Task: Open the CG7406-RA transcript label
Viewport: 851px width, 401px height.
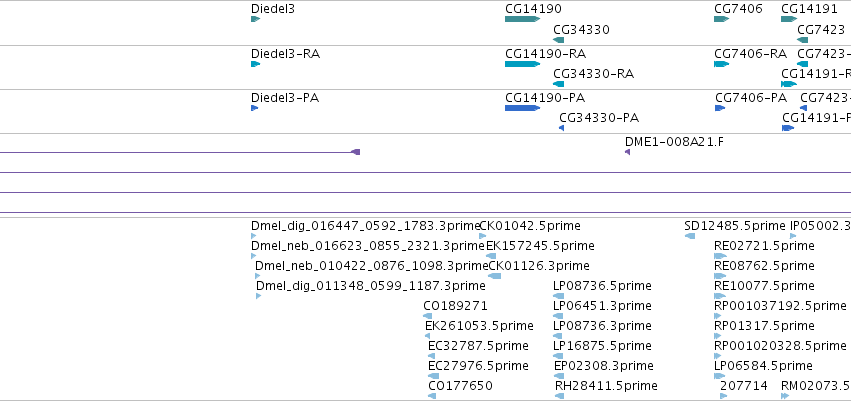Action: tap(750, 54)
